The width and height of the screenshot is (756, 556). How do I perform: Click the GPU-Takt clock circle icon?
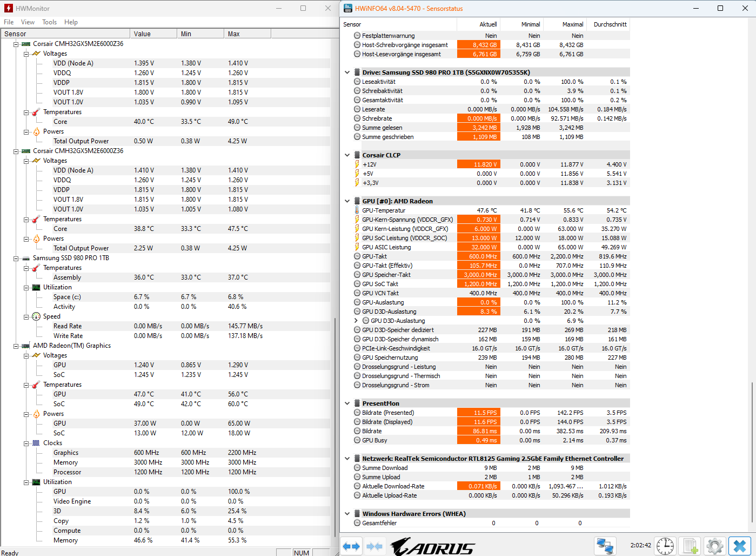tap(357, 256)
